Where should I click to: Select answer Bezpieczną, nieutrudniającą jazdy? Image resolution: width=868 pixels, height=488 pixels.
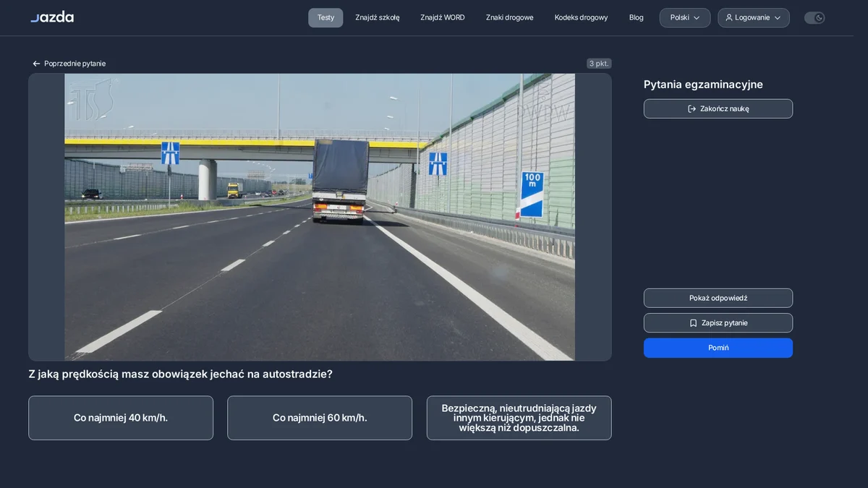[519, 418]
